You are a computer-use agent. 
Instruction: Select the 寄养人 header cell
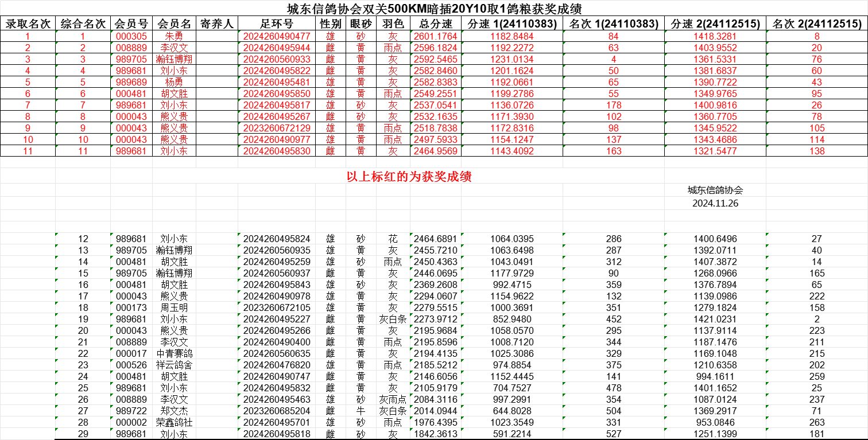tap(217, 24)
